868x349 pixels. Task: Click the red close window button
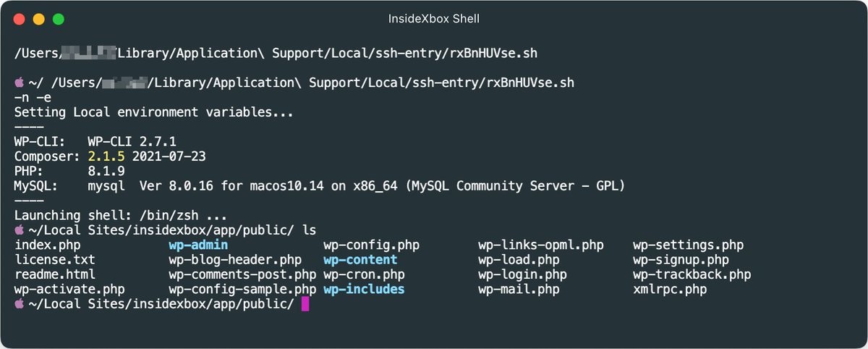pos(19,19)
